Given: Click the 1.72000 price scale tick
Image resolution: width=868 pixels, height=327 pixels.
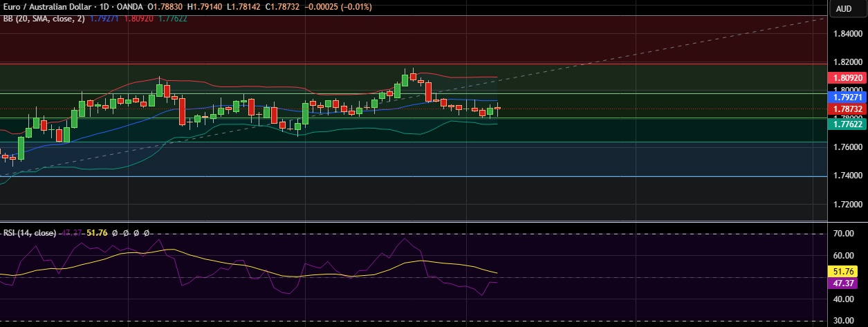Looking at the screenshot, I should point(847,205).
